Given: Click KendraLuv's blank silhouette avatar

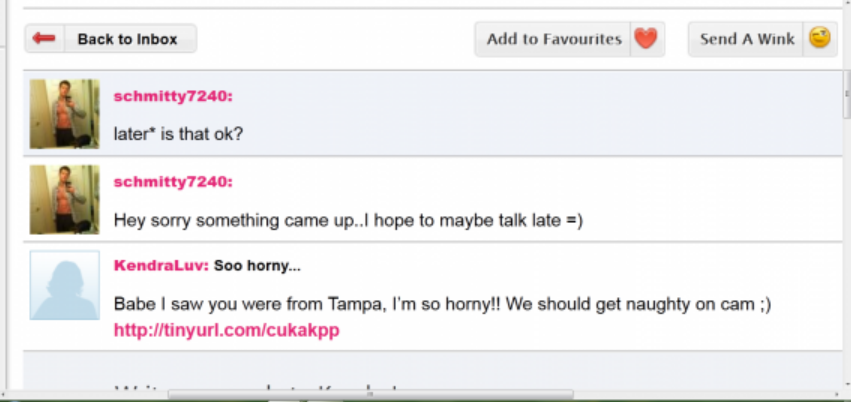Looking at the screenshot, I should point(65,285).
